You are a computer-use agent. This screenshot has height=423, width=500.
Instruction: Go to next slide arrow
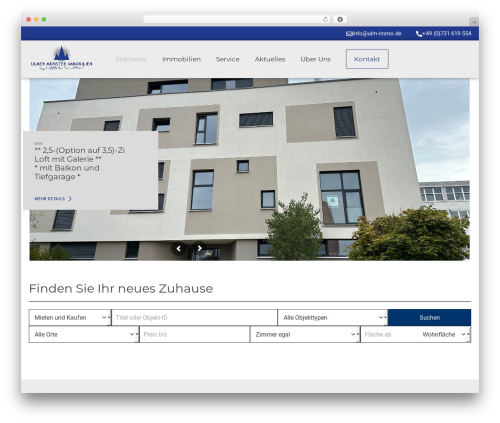pos(199,248)
